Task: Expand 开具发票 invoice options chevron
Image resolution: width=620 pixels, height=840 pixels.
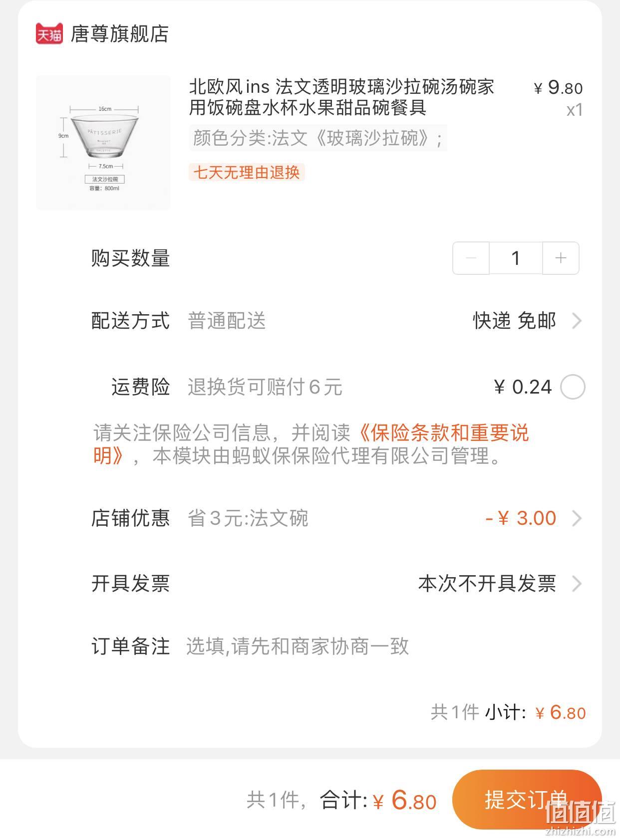Action: 577,584
